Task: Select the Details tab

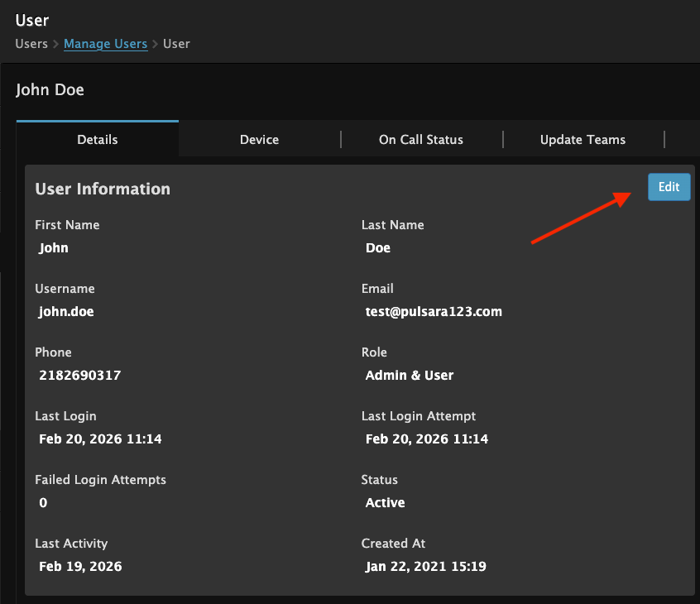Action: pos(98,140)
